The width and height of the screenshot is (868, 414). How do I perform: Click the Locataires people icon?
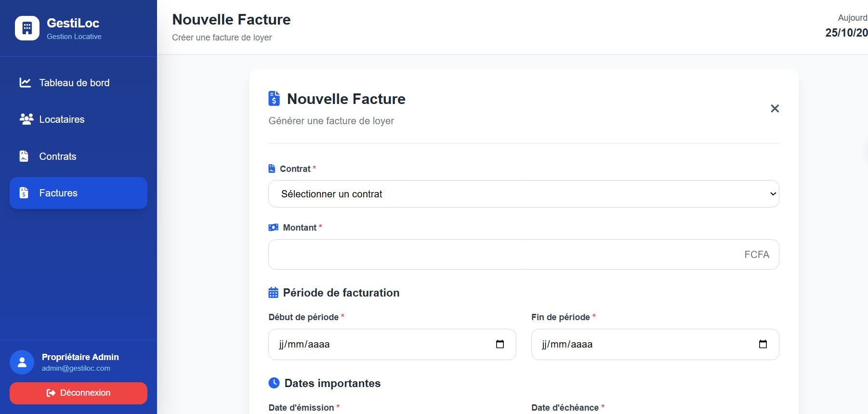tap(26, 119)
